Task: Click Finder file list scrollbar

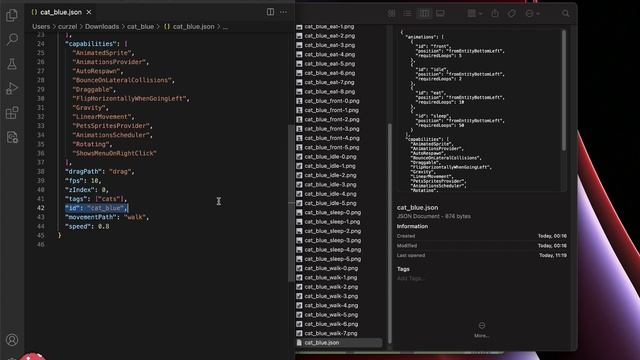Action: (x=389, y=233)
